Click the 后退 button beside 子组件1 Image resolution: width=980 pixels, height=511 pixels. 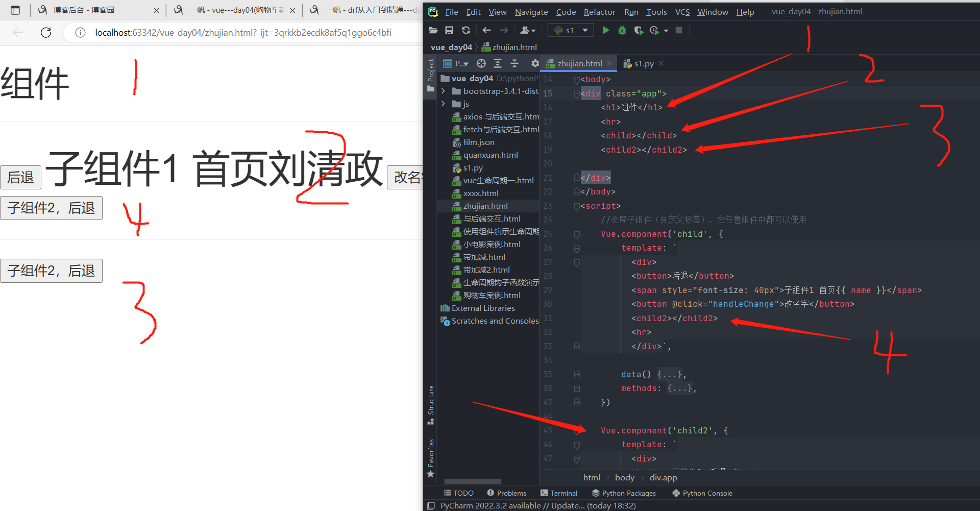point(20,177)
